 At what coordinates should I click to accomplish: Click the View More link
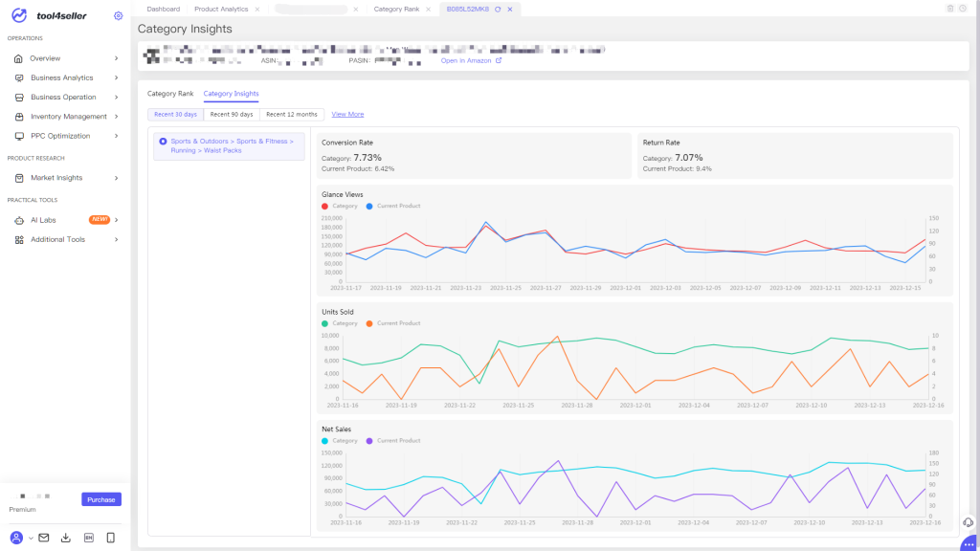coord(347,115)
